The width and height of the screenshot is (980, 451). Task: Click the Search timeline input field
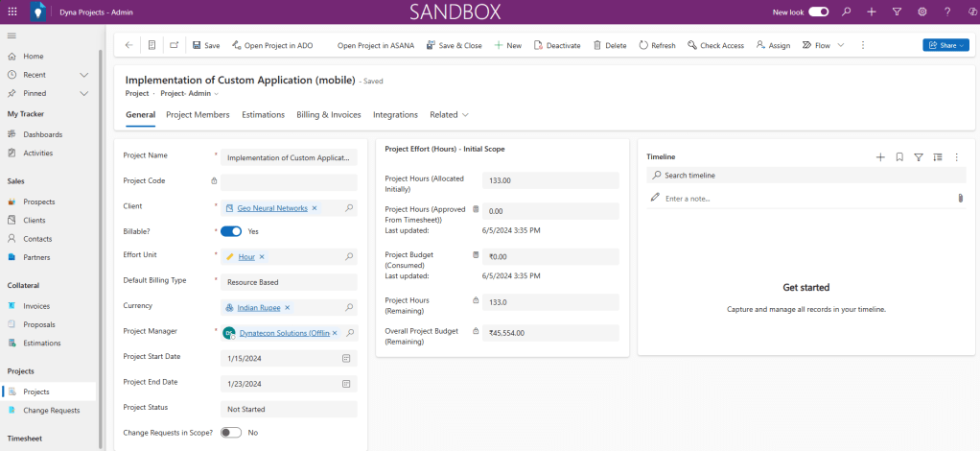pos(805,176)
